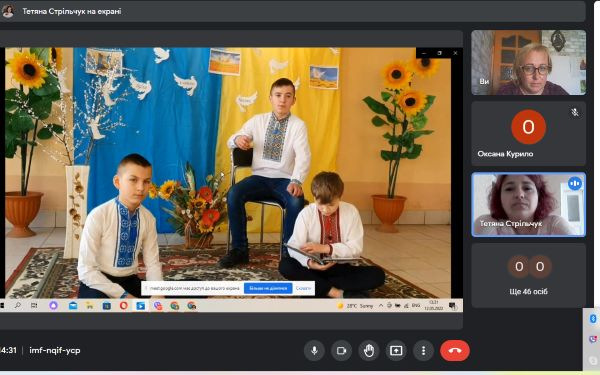600x375 pixels.
Task: Click the Viber icon in the right-side tray
Action: click(593, 339)
